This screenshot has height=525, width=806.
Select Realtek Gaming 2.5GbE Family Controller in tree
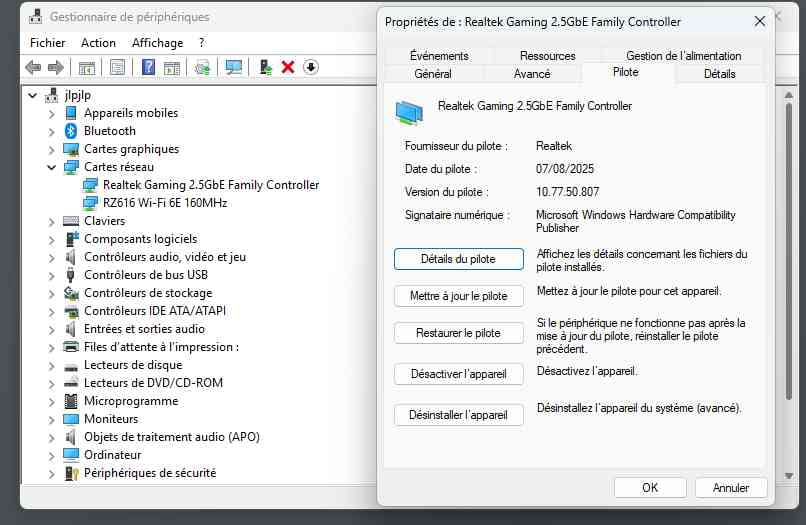pyautogui.click(x=211, y=185)
